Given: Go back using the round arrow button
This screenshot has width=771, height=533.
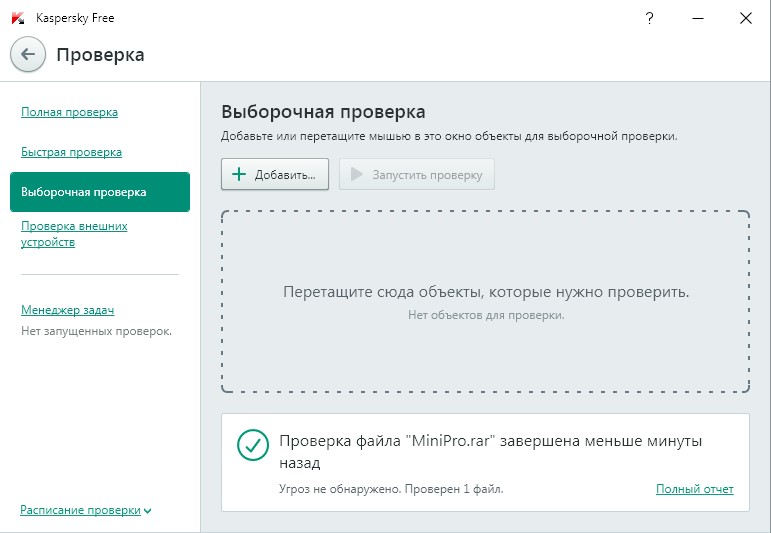Looking at the screenshot, I should (x=27, y=54).
